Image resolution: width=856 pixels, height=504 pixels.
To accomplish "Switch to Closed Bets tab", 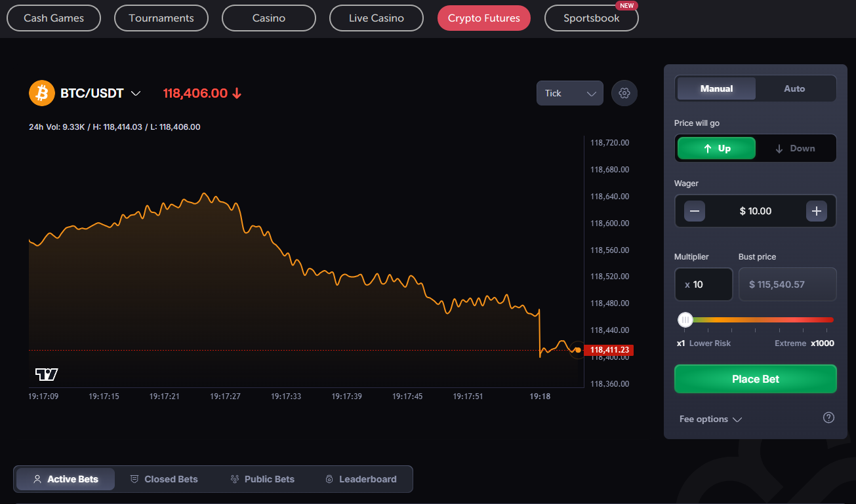I will [x=164, y=479].
